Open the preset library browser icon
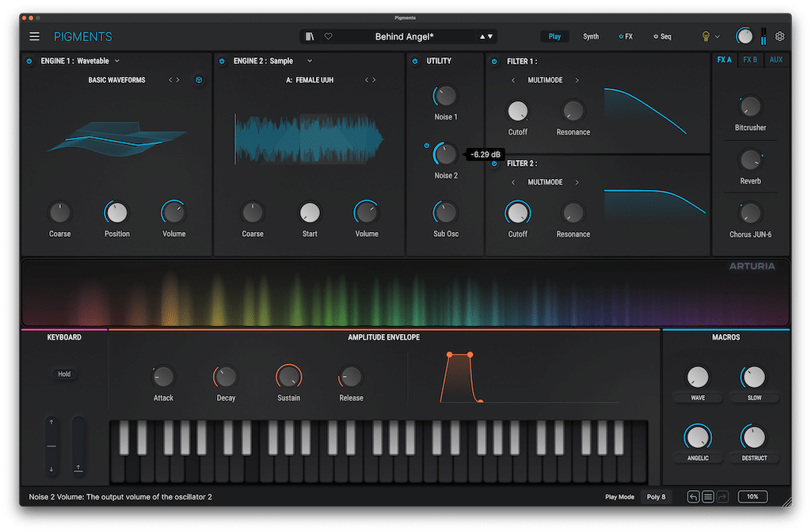 pyautogui.click(x=310, y=36)
